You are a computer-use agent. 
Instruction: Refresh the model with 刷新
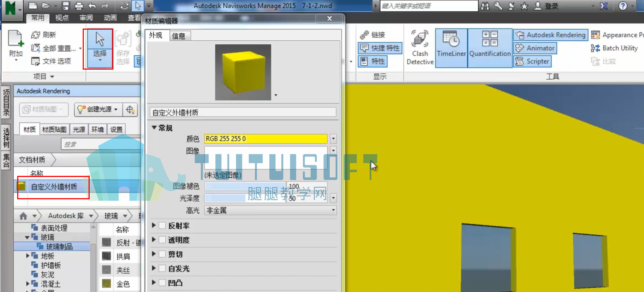44,35
